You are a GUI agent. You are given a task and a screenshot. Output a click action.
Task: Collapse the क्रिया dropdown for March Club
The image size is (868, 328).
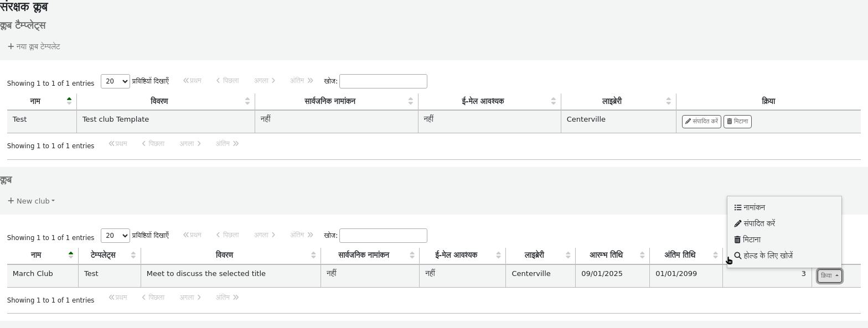click(829, 275)
